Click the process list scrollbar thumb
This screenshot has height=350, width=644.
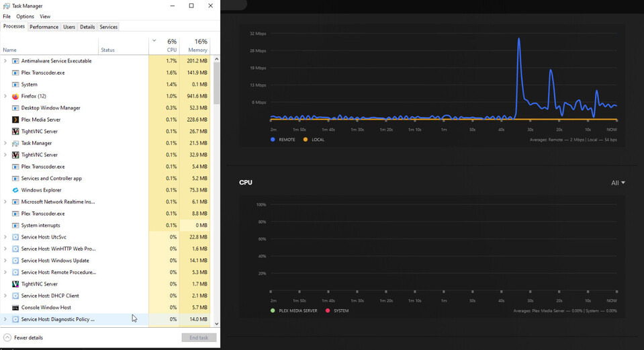click(216, 84)
